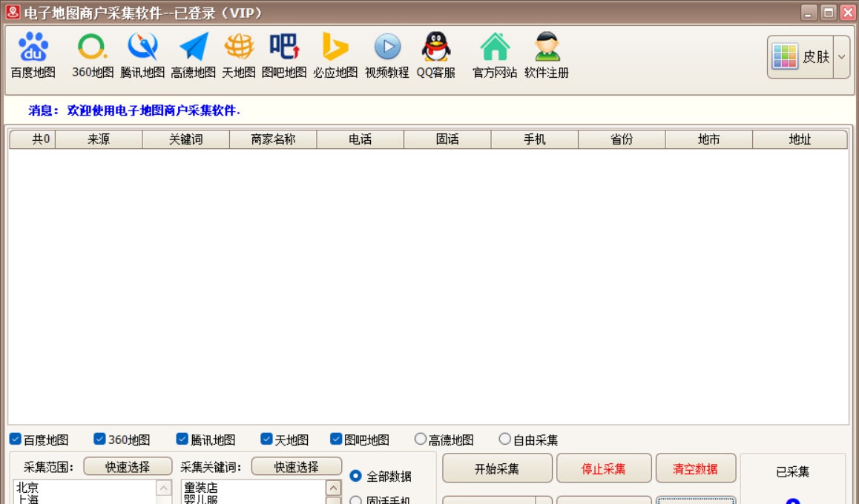Viewport: 859px width, 504px height.
Task: Click the 关键词 column header
Action: tap(185, 139)
